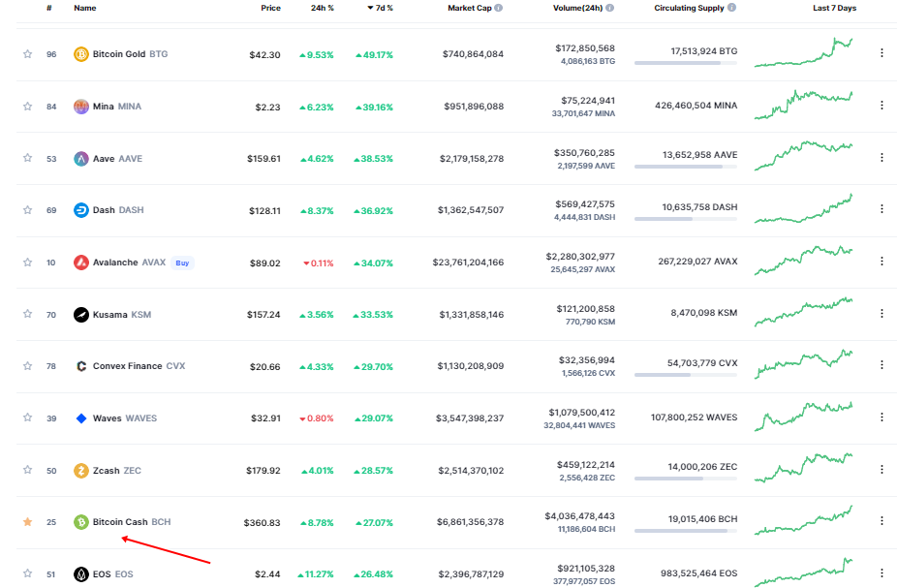Viewport: 897px width, 588px height.
Task: Click the Aave coin logo
Action: [x=81, y=159]
